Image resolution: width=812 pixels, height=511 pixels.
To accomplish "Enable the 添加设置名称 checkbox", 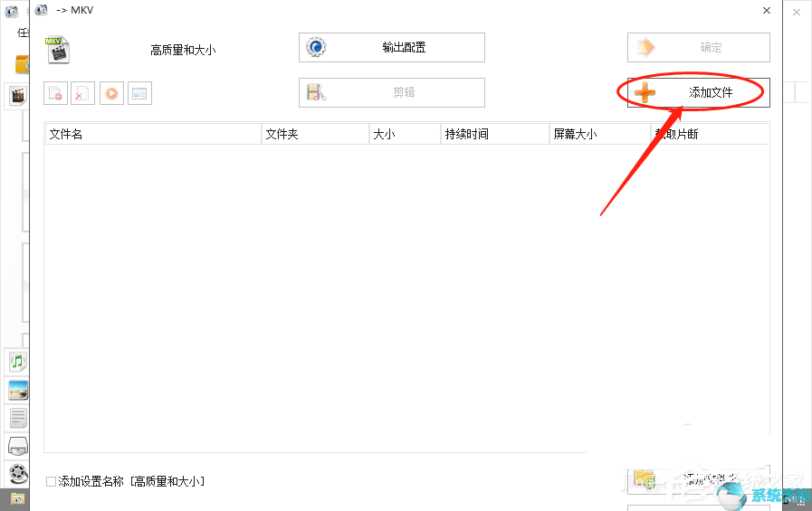I will pos(51,482).
